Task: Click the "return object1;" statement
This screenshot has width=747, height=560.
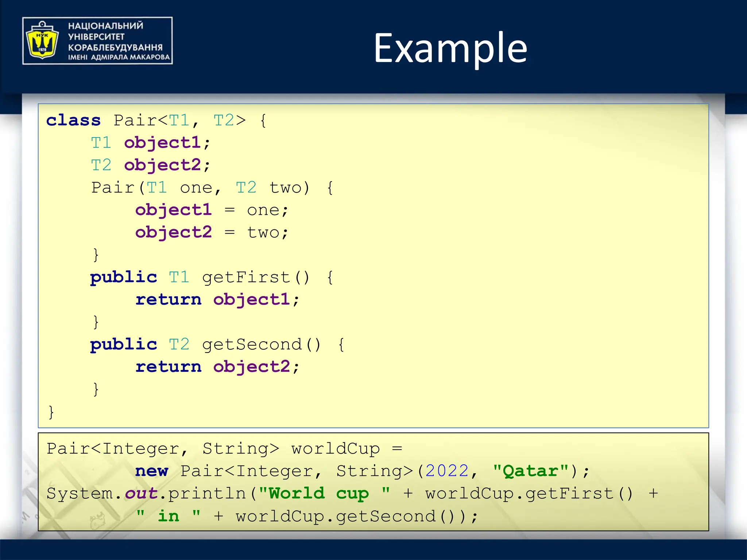Action: point(217,300)
